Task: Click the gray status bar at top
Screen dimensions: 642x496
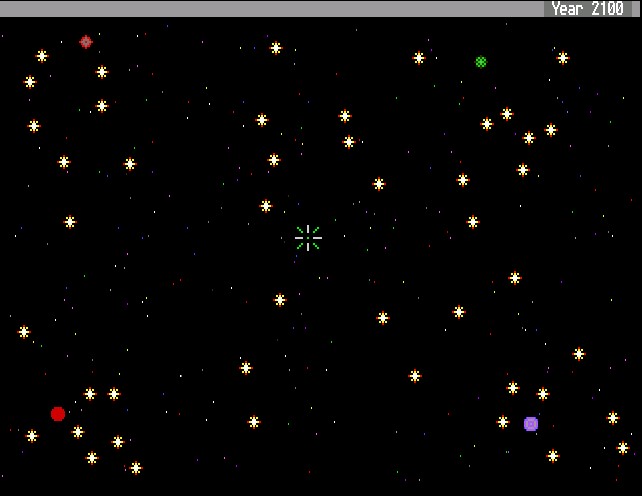Action: coord(321,9)
